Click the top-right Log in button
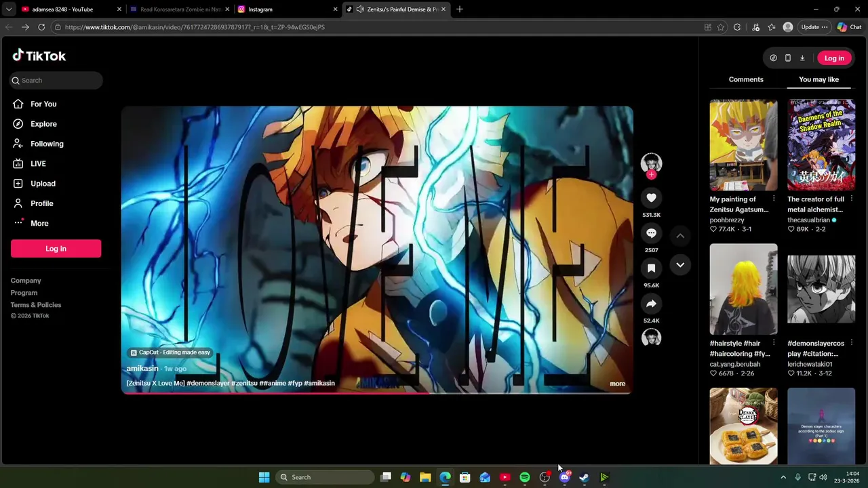The width and height of the screenshot is (868, 488). (x=834, y=58)
